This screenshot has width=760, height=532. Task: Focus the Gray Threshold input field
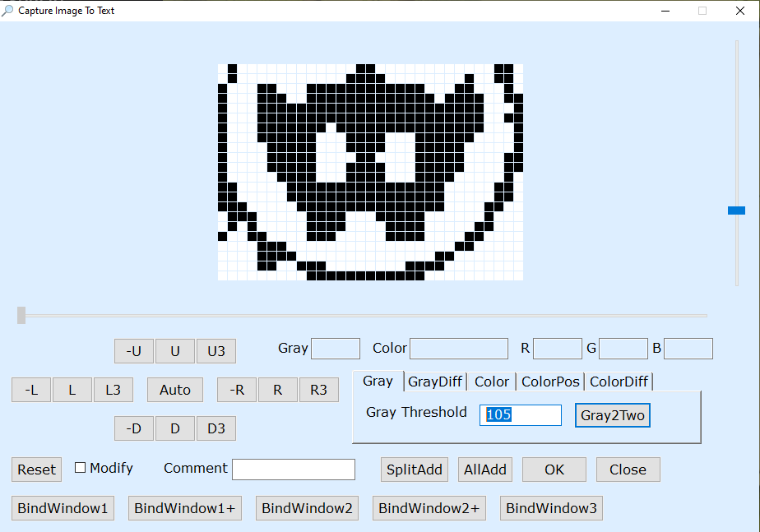pyautogui.click(x=521, y=415)
